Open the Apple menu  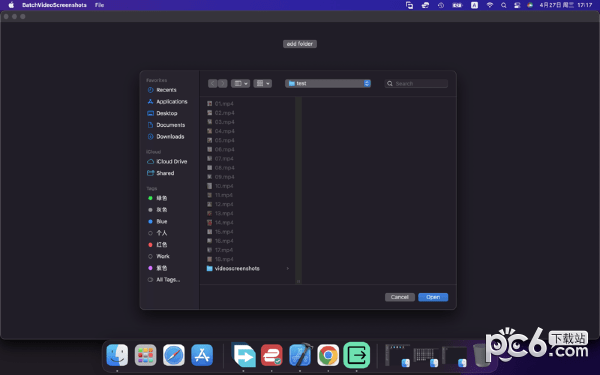[11, 5]
